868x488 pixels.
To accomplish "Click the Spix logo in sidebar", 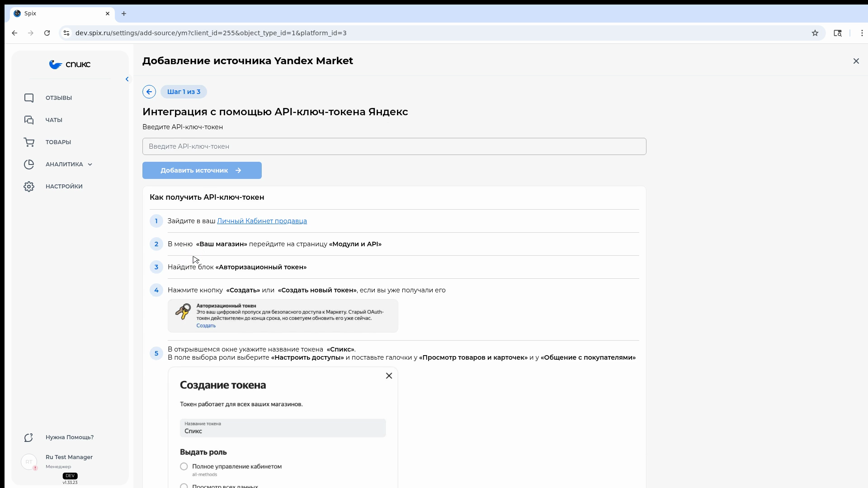I will pos(70,65).
